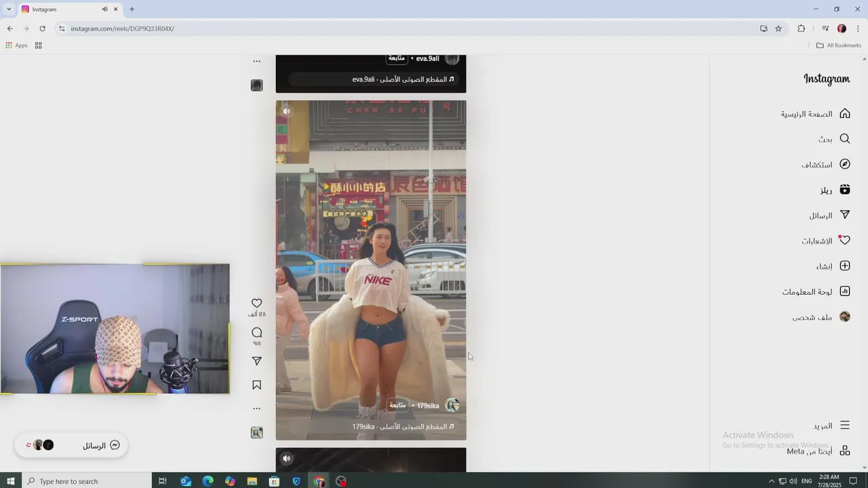Open Outlook from the taskbar
Screen dimensions: 868x488
pos(186,481)
